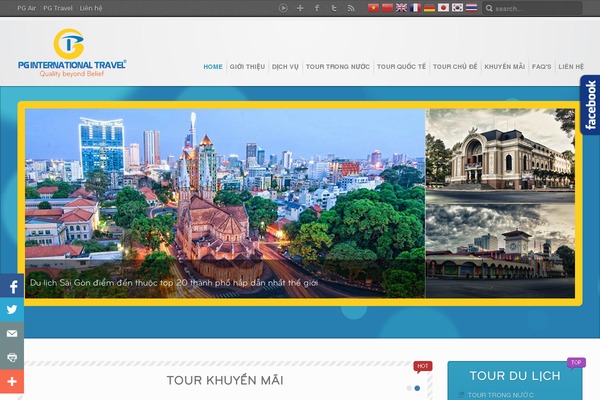Pick the Thailand flag

tap(471, 8)
